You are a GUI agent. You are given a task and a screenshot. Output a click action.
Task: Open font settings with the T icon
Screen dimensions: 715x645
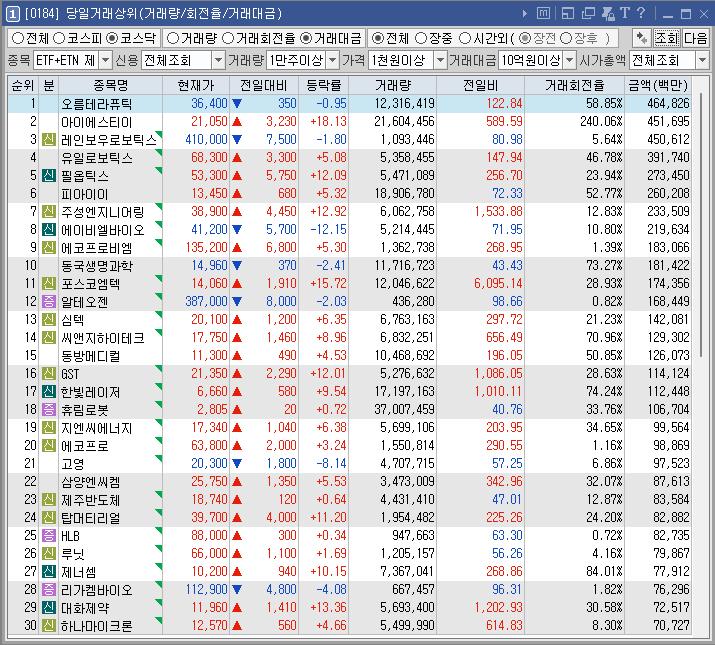click(625, 13)
